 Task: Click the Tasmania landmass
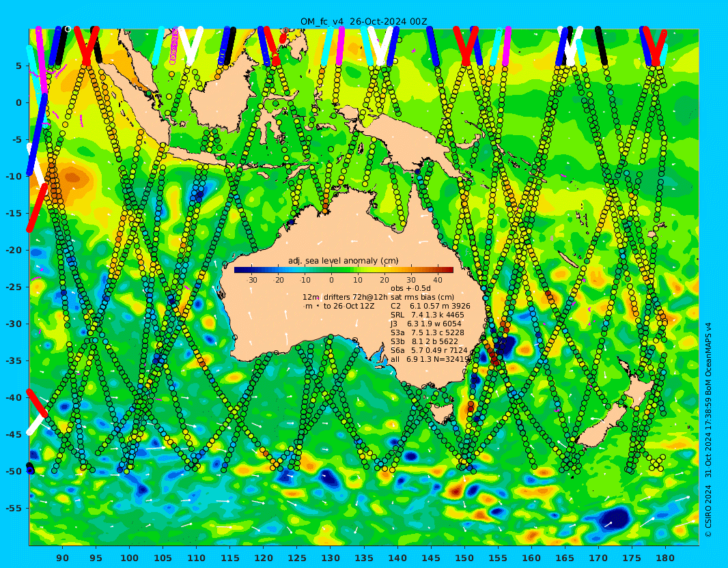[441, 412]
